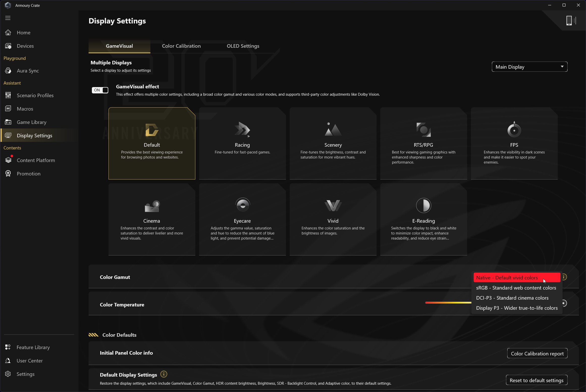Viewport: 586px width, 392px height.
Task: Open Devices from the sidebar
Action: point(25,46)
